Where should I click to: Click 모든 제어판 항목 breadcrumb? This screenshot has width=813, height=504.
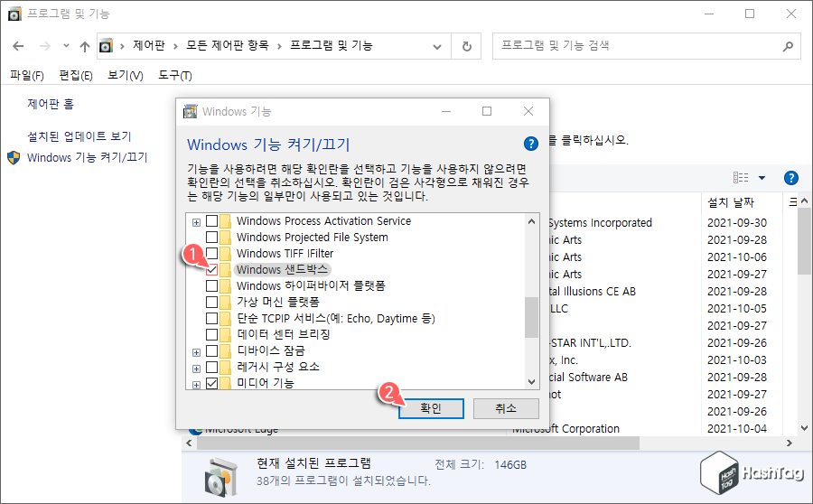coord(227,46)
